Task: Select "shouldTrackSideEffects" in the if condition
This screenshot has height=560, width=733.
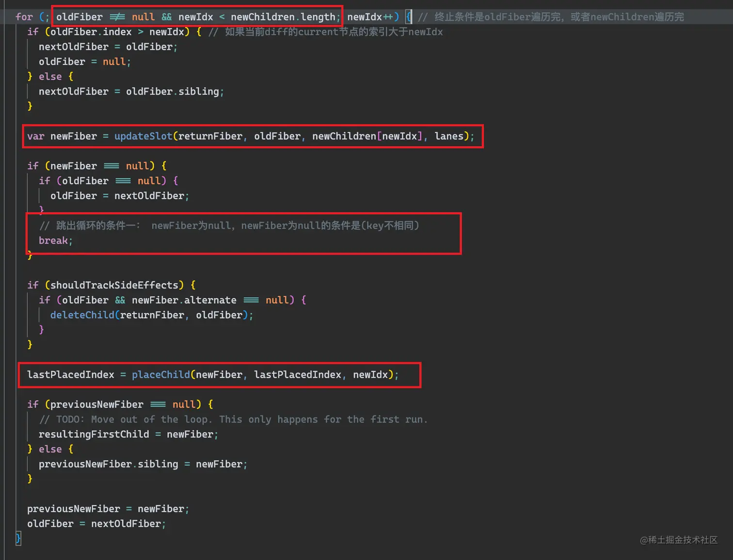Action: (114, 285)
